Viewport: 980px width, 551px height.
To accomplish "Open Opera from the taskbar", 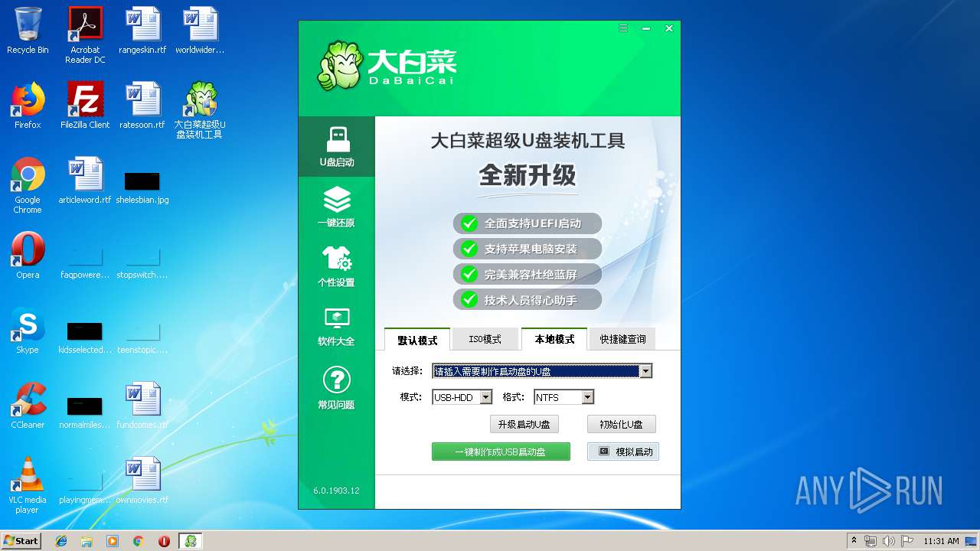I will click(x=164, y=541).
